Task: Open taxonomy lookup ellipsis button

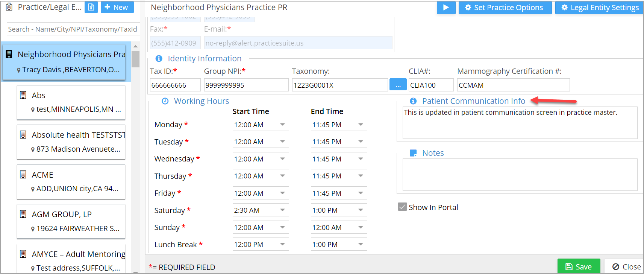Action: click(398, 85)
